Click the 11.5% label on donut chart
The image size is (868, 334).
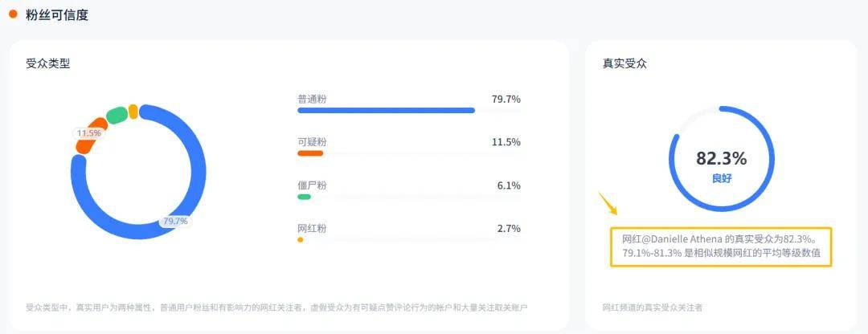[89, 133]
